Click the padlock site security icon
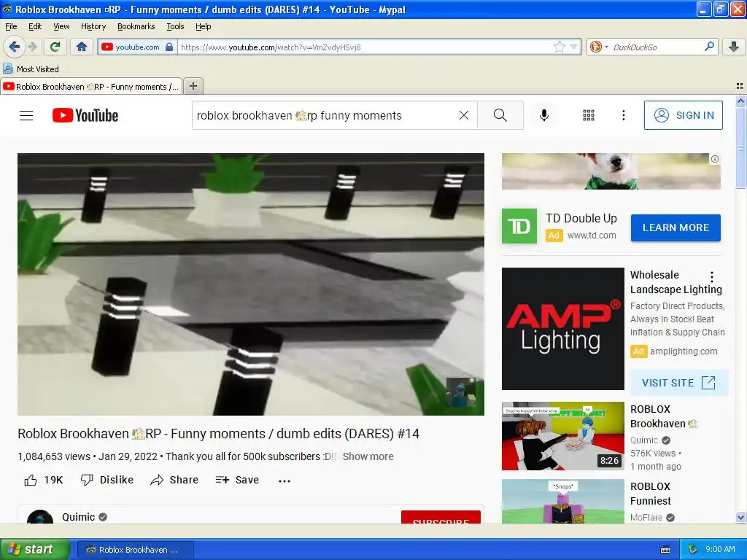The width and height of the screenshot is (747, 560). pos(169,47)
